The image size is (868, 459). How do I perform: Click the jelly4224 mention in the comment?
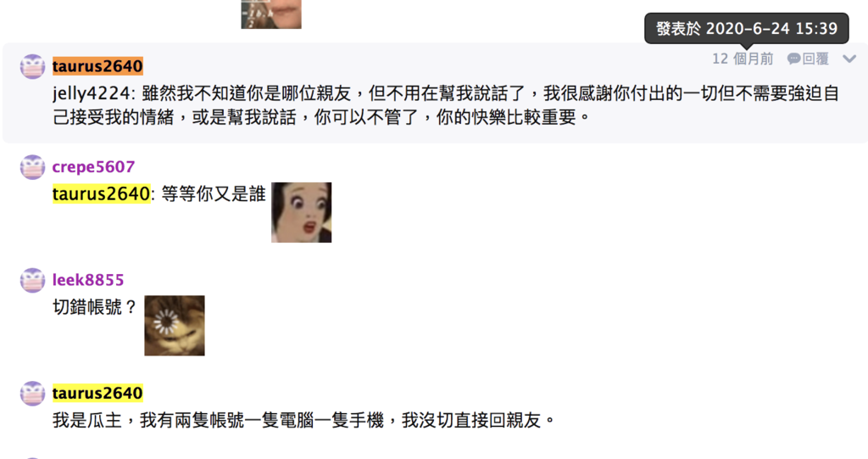[92, 93]
